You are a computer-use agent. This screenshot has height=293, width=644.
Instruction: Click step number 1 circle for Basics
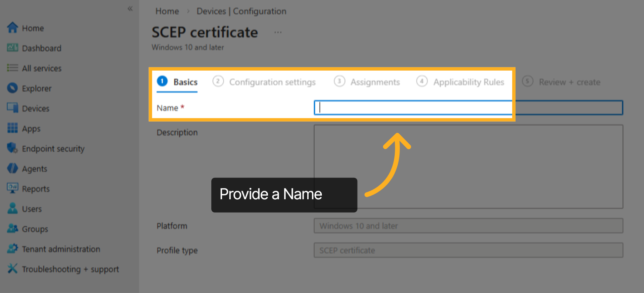pos(162,81)
